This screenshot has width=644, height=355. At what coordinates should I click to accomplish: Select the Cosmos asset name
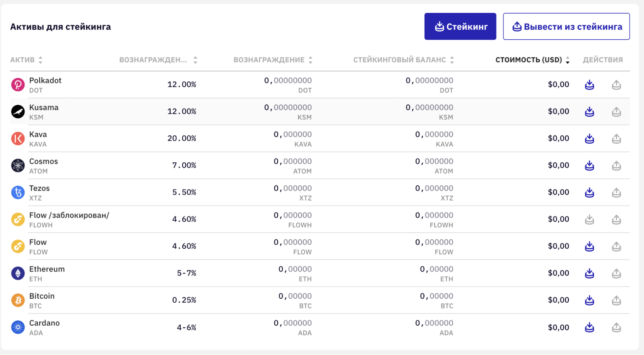[43, 161]
